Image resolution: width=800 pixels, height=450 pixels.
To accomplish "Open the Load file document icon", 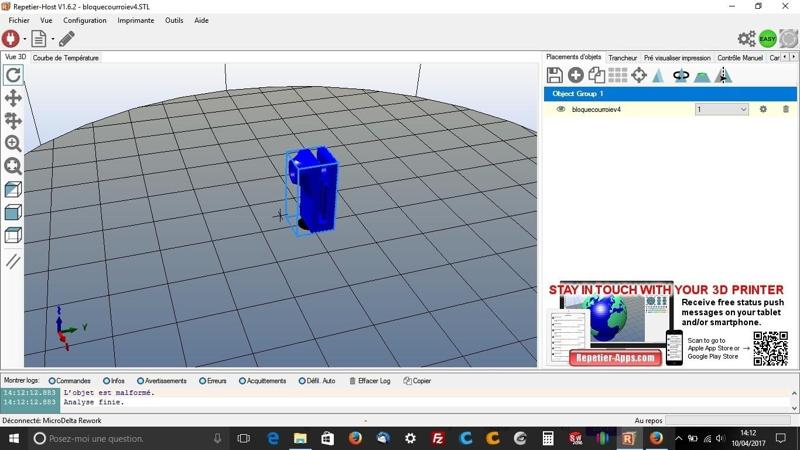I will (39, 39).
